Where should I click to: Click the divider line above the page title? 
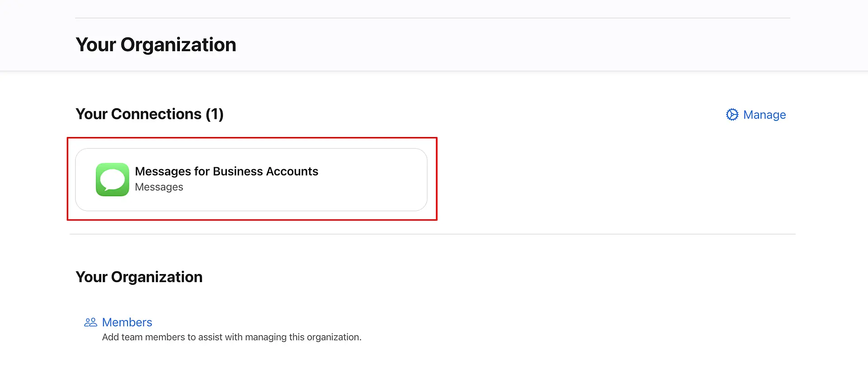click(x=432, y=18)
